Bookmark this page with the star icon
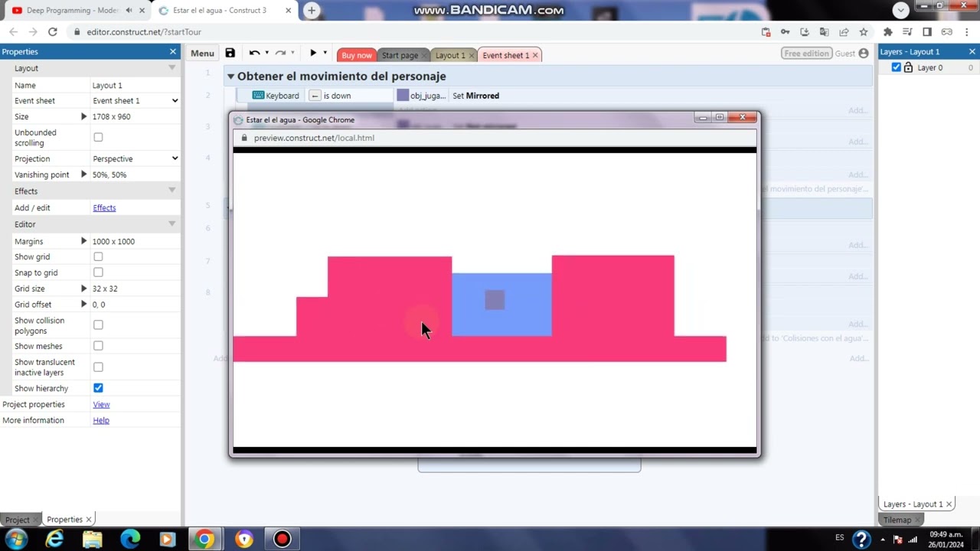The width and height of the screenshot is (980, 551). [864, 32]
